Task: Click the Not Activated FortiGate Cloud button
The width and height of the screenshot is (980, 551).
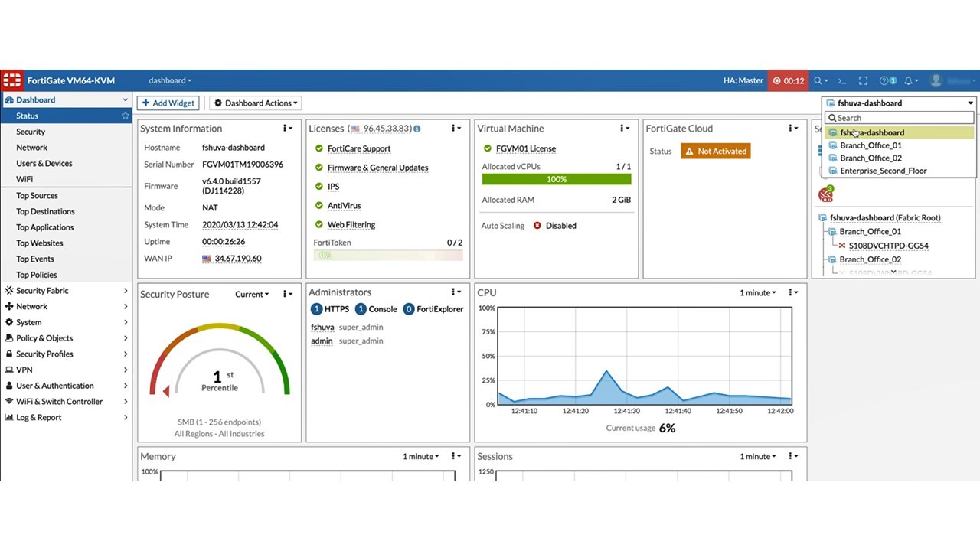Action: (715, 151)
